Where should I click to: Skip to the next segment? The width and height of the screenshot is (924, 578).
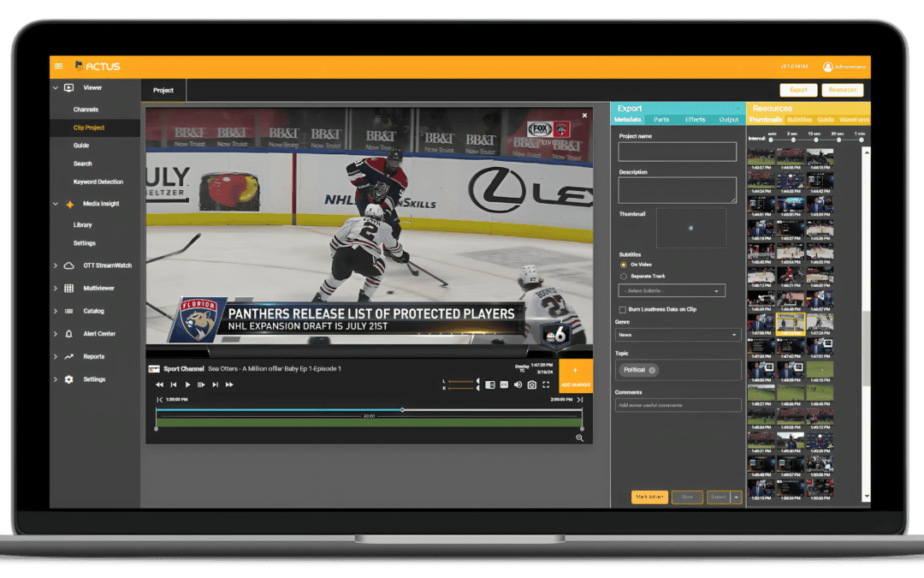215,384
